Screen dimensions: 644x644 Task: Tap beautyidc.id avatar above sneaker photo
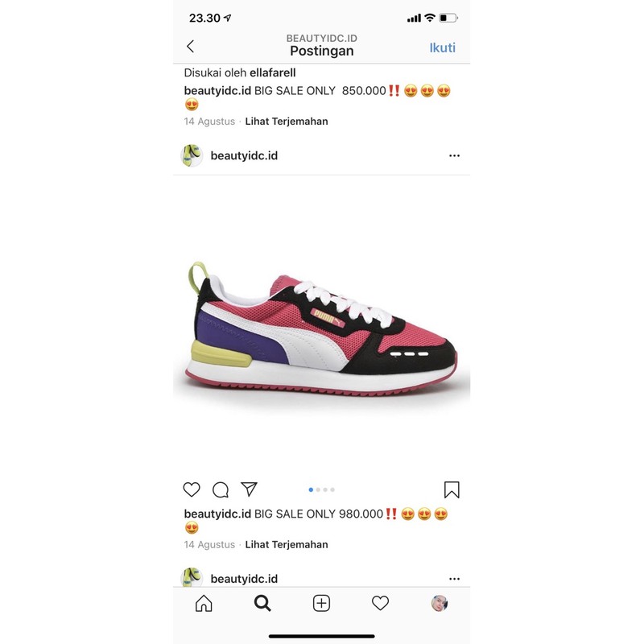(192, 155)
